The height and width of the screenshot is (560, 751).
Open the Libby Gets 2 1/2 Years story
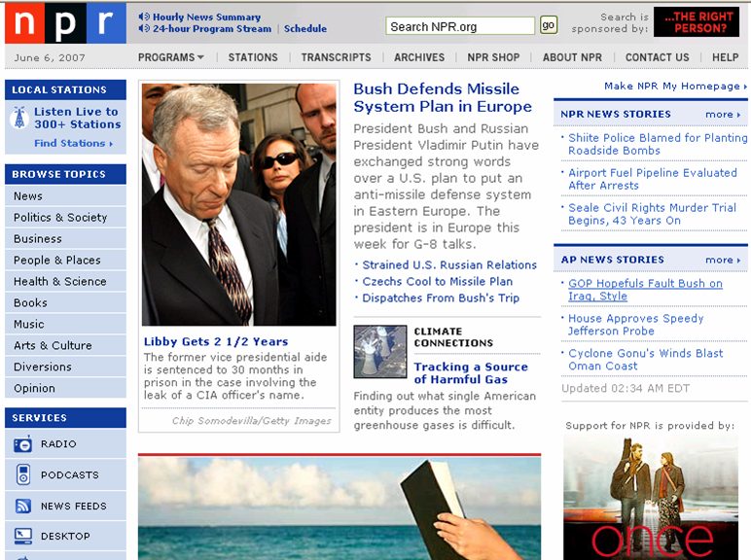click(216, 342)
